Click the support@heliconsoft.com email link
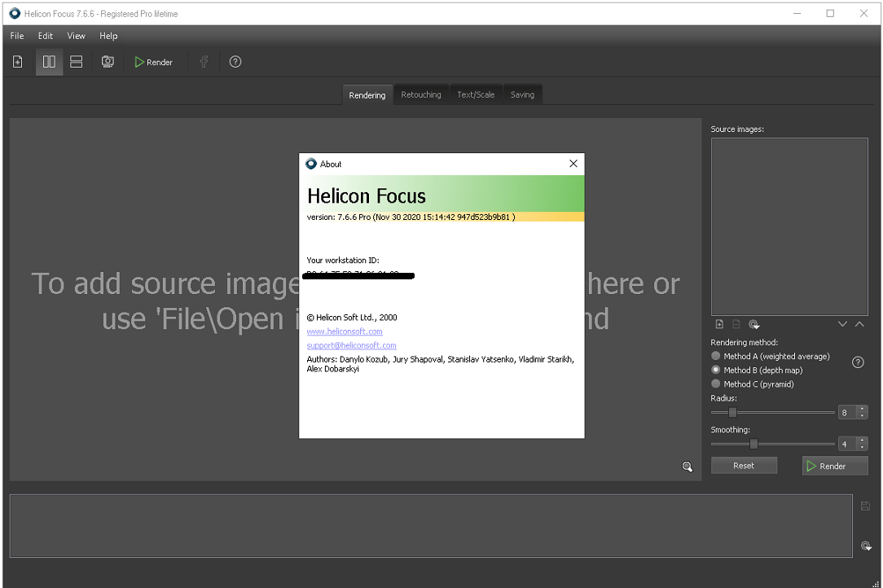This screenshot has width=883, height=588. coord(351,345)
